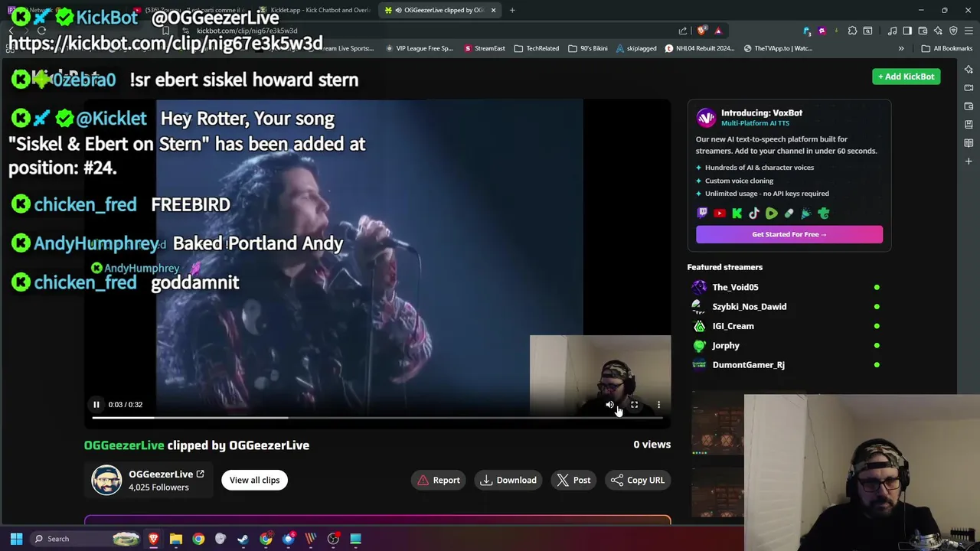The height and width of the screenshot is (551, 980).
Task: Click the TikTok platform icon
Action: (754, 214)
